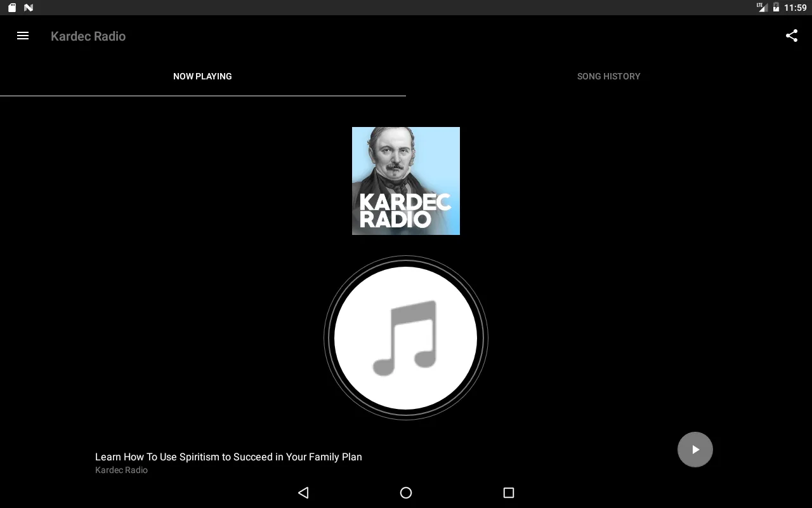Tap the Kardec Radio artist label under the track
The image size is (812, 508).
click(121, 470)
